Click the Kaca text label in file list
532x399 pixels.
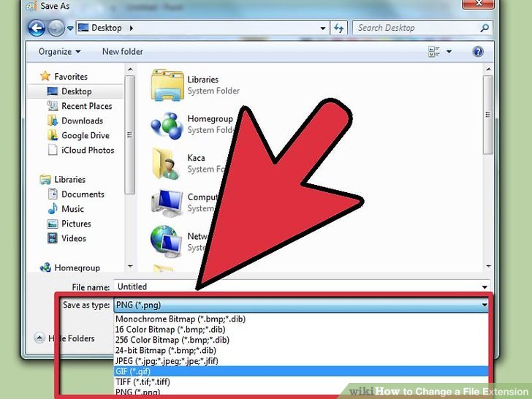[196, 158]
